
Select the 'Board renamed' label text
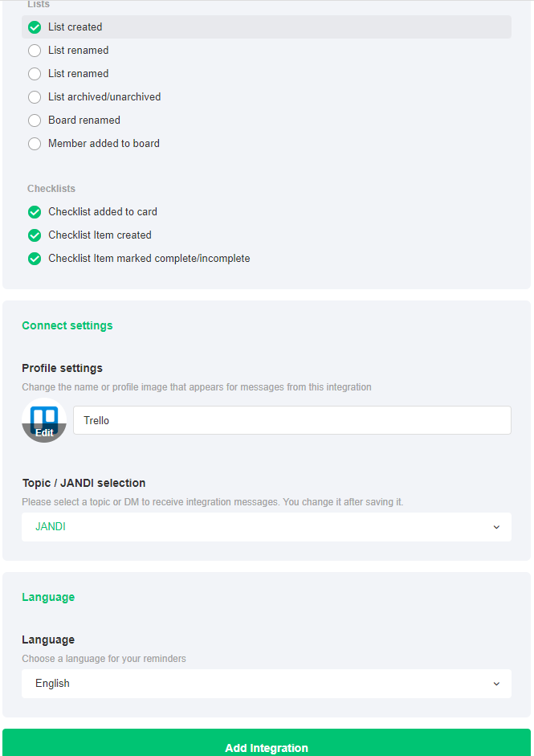coord(84,121)
